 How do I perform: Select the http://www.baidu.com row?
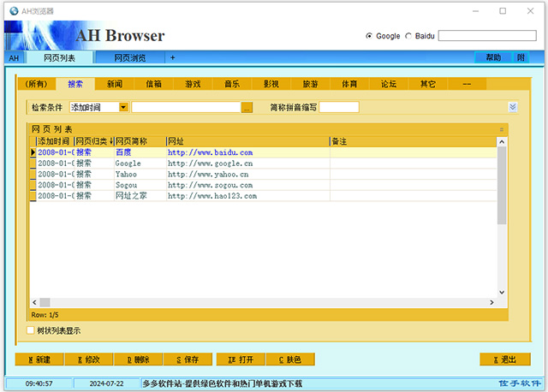click(264, 152)
